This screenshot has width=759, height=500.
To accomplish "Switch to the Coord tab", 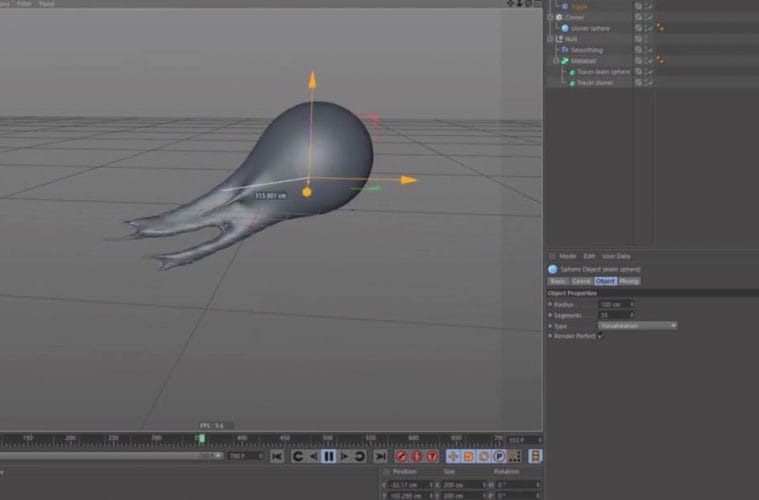I will click(x=581, y=281).
